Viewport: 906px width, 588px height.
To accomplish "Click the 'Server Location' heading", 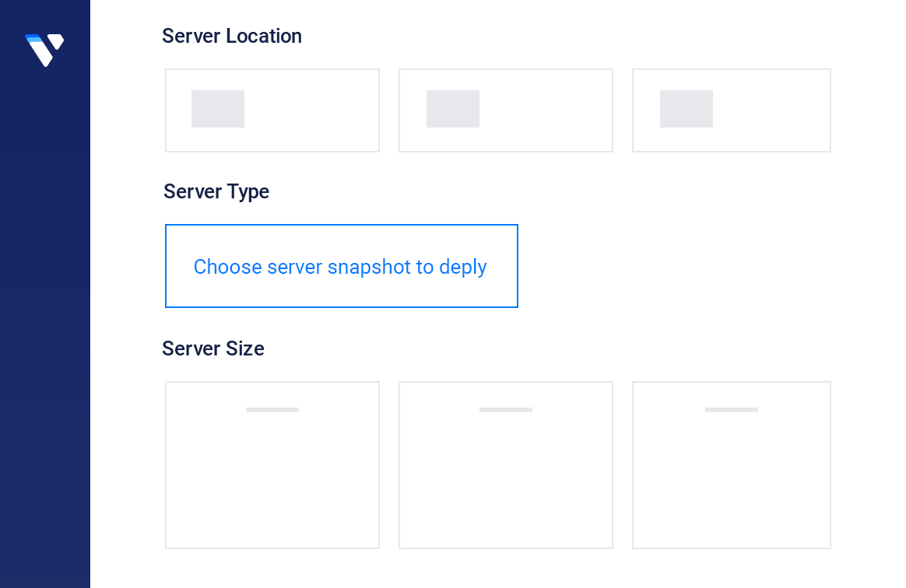I will coord(232,36).
